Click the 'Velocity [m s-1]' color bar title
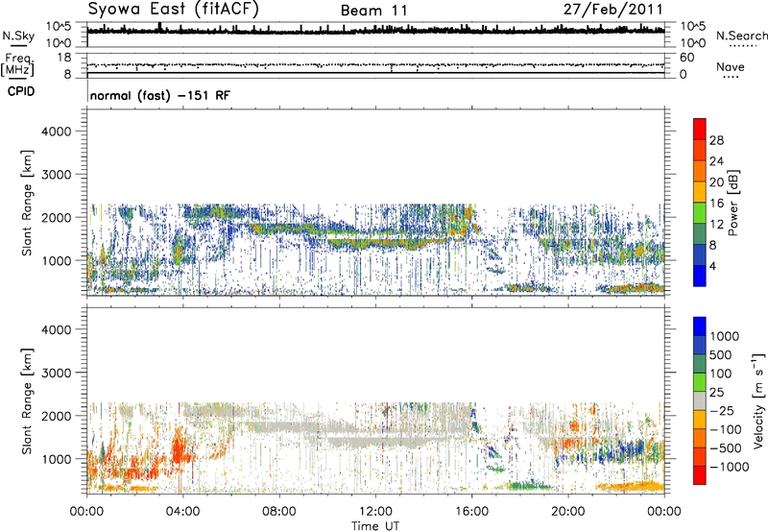The image size is (768, 532). click(758, 400)
